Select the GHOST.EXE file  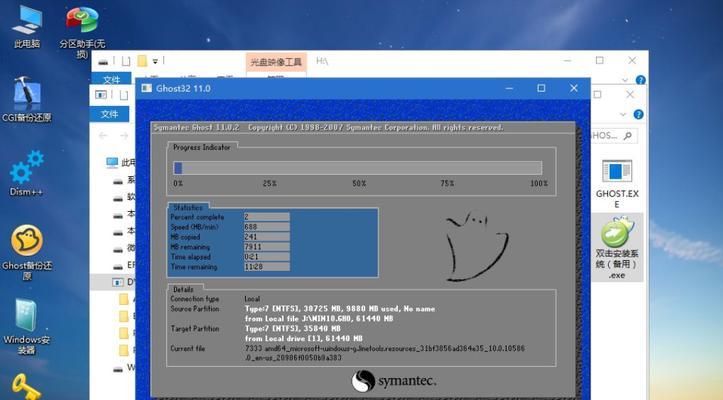coord(617,184)
